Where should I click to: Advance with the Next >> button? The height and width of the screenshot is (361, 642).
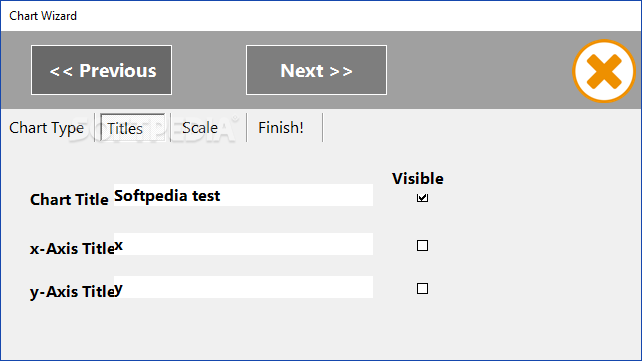coord(316,70)
